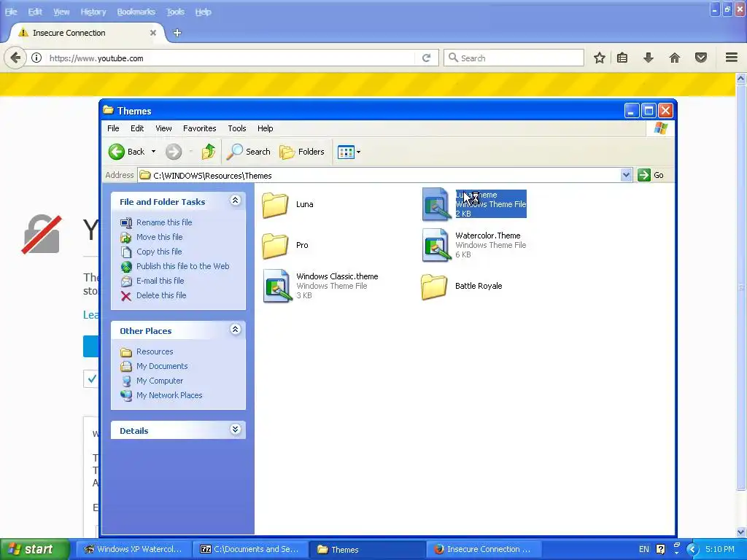Open My Documents in Other Places
The width and height of the screenshot is (747, 560).
tap(162, 366)
